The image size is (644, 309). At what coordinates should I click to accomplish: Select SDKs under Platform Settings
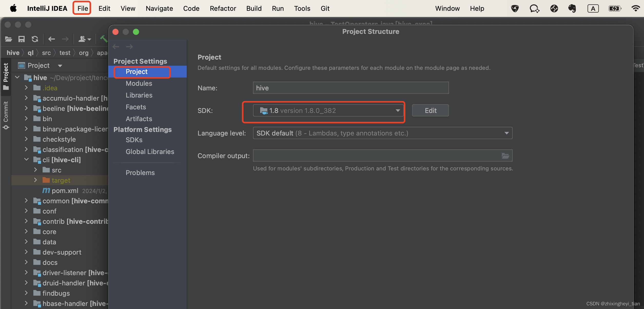(x=134, y=140)
